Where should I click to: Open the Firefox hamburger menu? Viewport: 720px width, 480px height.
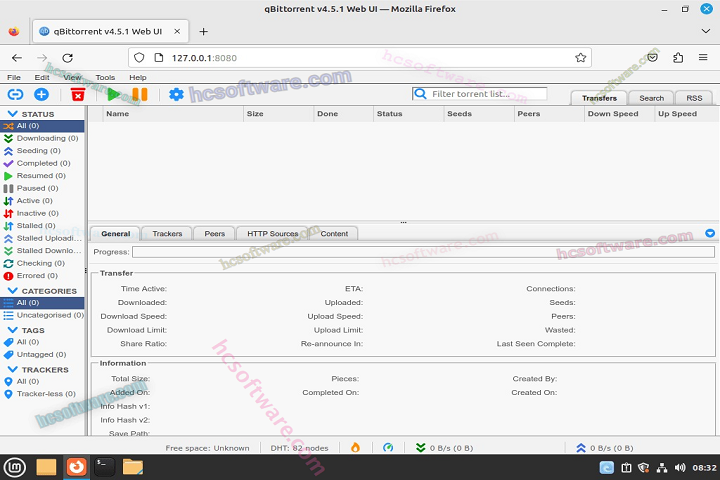[x=703, y=57]
